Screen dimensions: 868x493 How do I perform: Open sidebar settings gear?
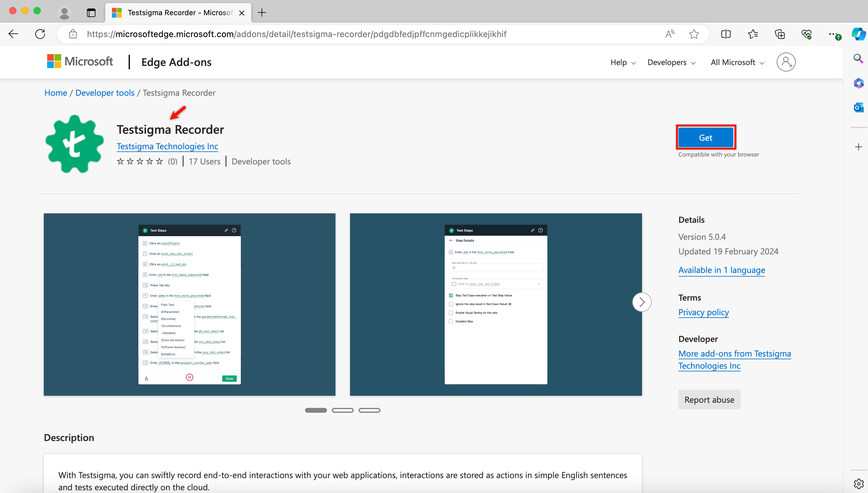click(x=859, y=484)
